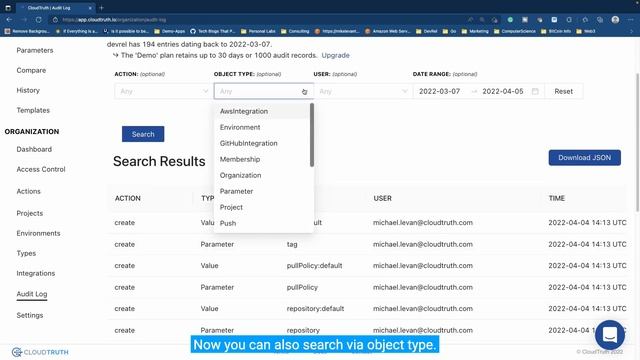This screenshot has height=360, width=640.
Task: Click the object type list scrollbar
Action: pos(312,135)
